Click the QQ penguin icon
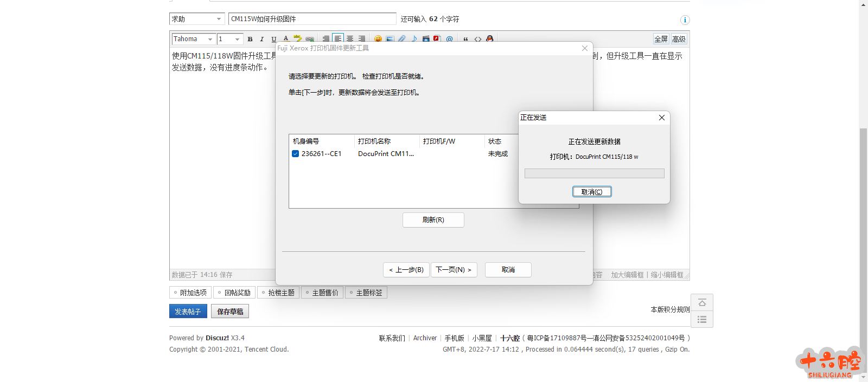Image resolution: width=868 pixels, height=382 pixels. (490, 39)
